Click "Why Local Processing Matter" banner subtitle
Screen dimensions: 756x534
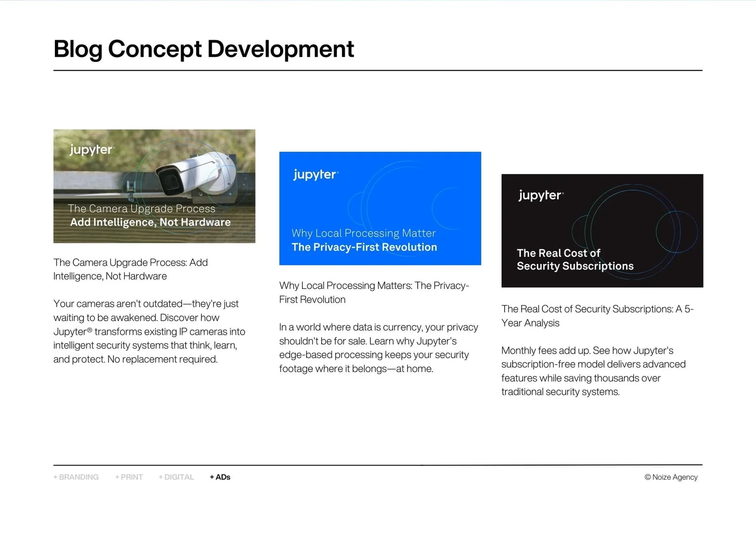[363, 233]
